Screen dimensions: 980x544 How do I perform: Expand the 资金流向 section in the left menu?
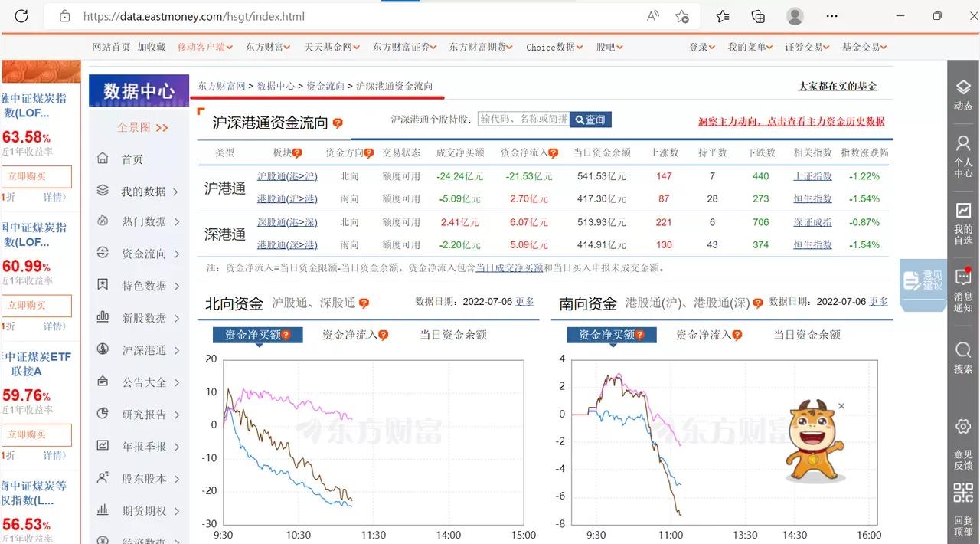[x=143, y=253]
